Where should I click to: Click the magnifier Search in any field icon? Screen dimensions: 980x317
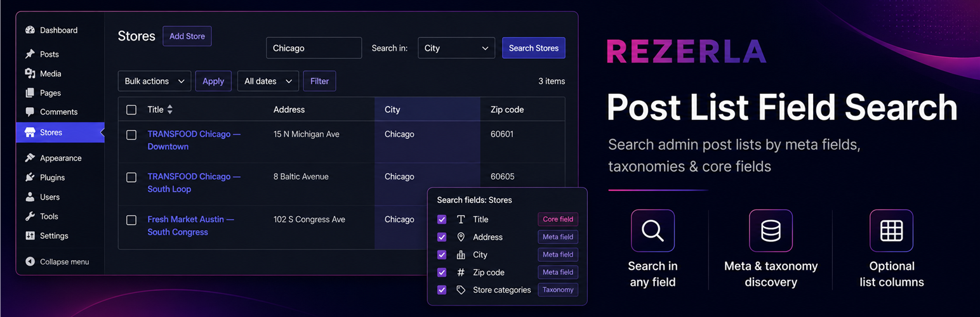652,231
